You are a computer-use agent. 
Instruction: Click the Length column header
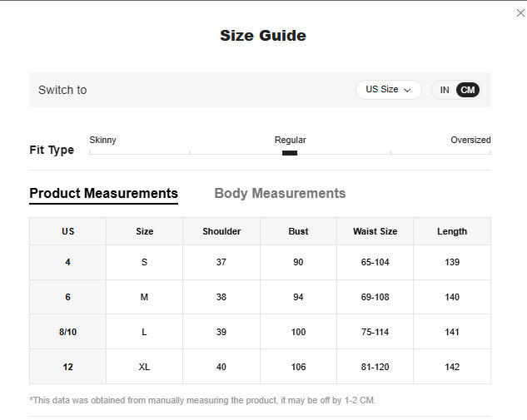click(452, 231)
